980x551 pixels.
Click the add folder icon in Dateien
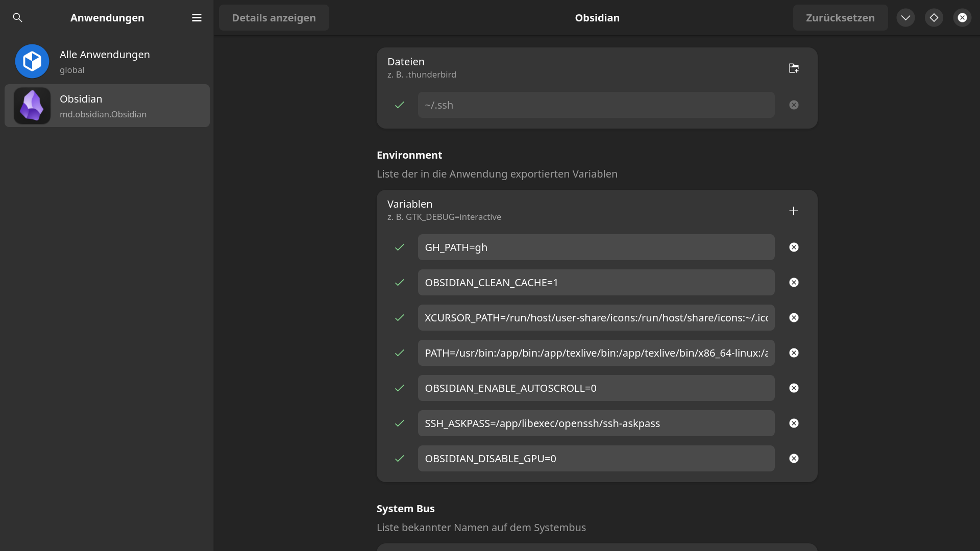(794, 68)
